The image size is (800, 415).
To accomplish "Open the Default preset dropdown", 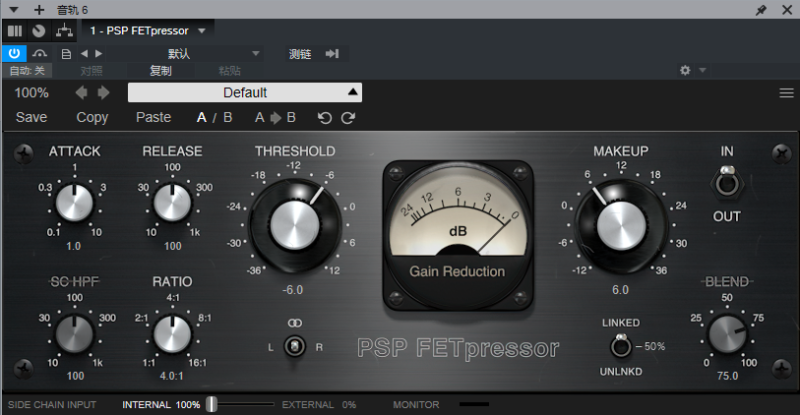I will (x=245, y=93).
